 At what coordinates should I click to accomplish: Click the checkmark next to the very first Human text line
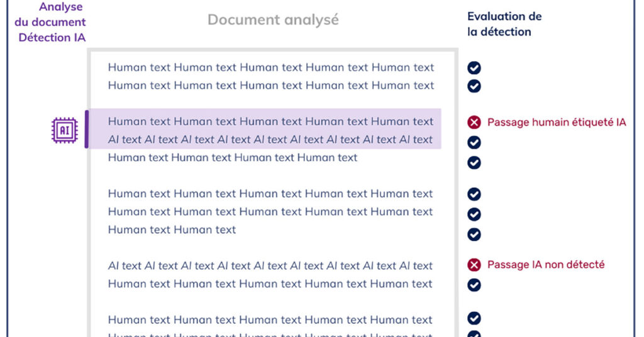coord(474,68)
